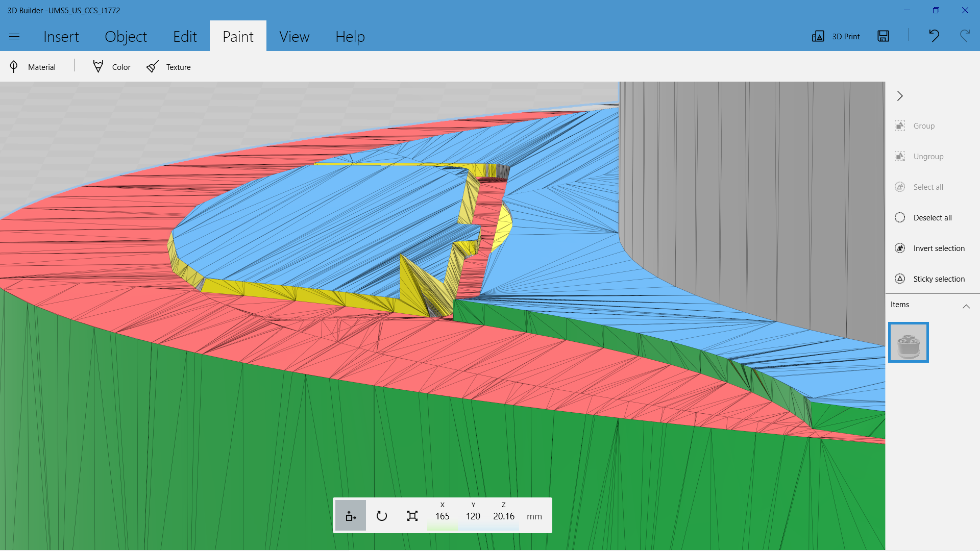The width and height of the screenshot is (980, 551).
Task: Select the Move tool in transform bar
Action: click(351, 515)
